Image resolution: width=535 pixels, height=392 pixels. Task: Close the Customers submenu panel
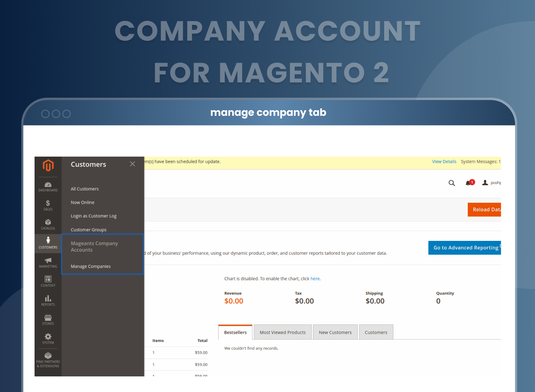click(132, 164)
